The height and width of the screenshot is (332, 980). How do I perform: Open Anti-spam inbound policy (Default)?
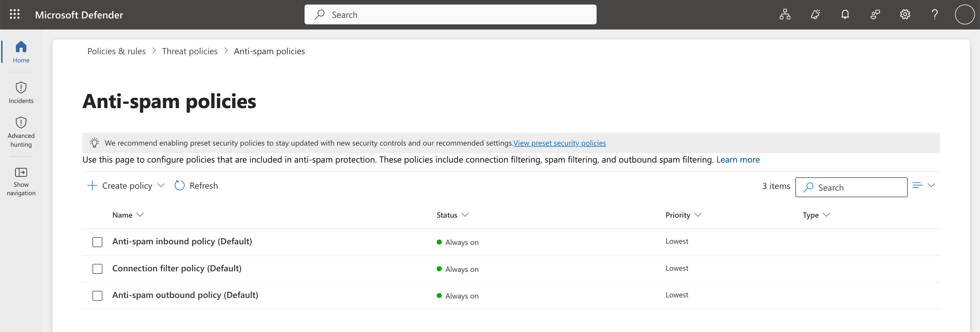182,241
